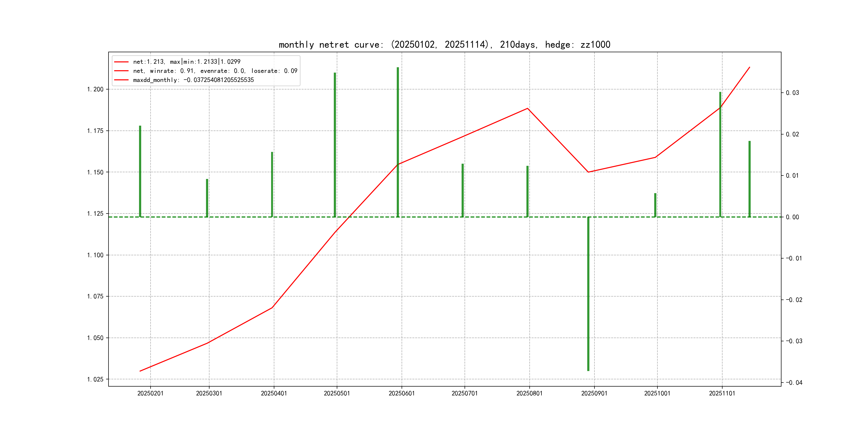
Task: Click the 1.200 left y-axis label
Action: click(x=95, y=89)
